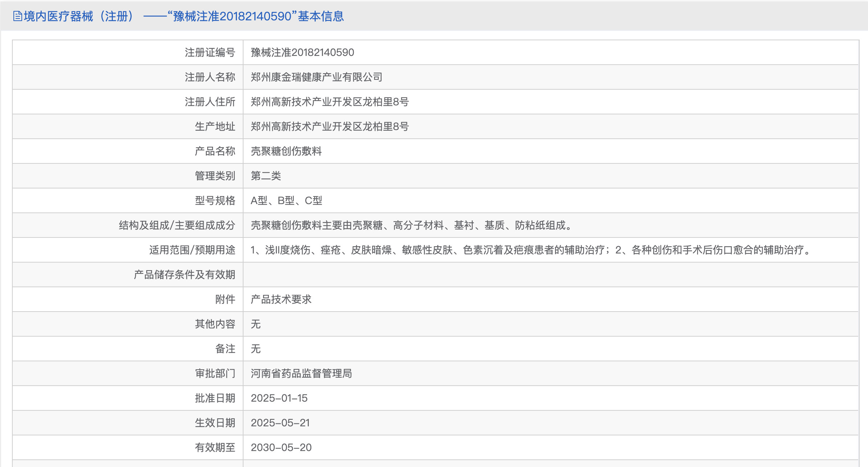Click management category value 第二类
The image size is (868, 467).
pos(266,176)
